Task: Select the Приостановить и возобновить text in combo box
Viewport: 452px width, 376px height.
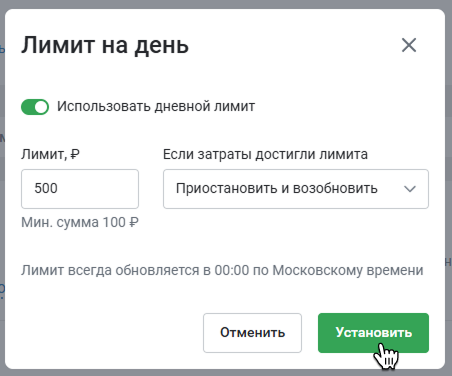Action: [x=277, y=189]
